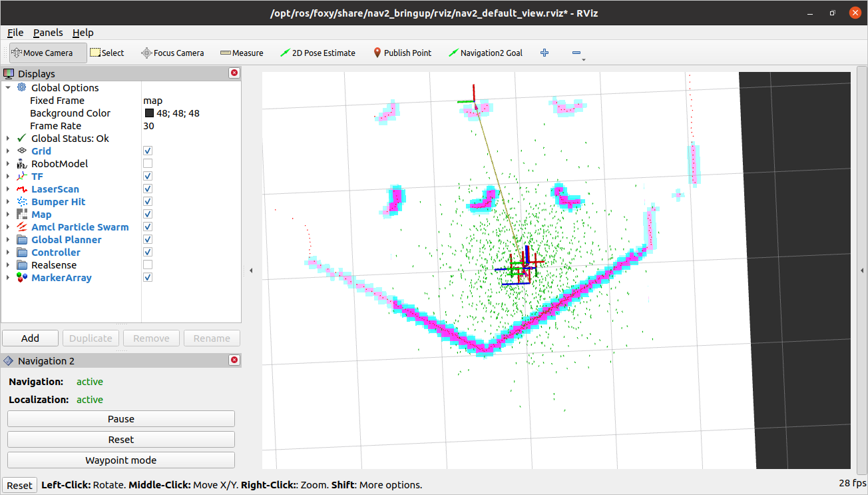Change the Background Color swatch

pyautogui.click(x=150, y=113)
